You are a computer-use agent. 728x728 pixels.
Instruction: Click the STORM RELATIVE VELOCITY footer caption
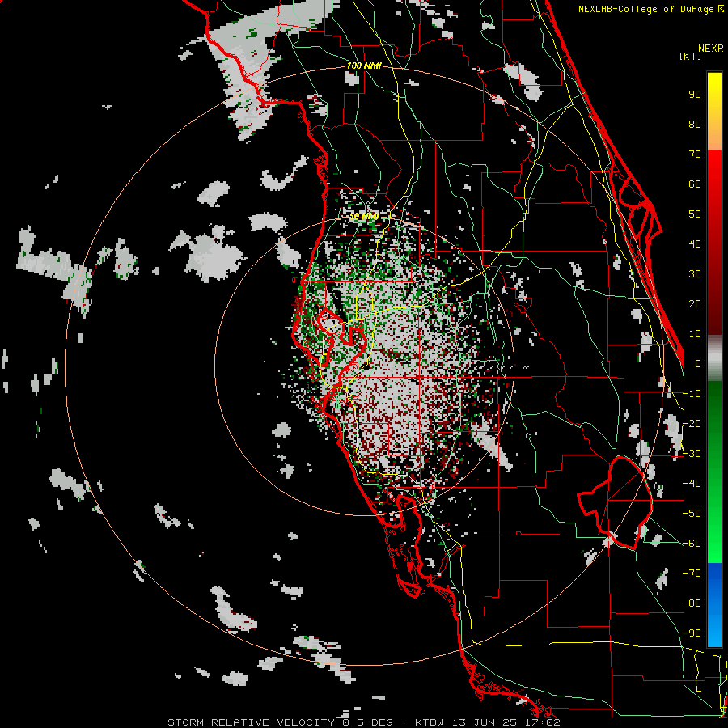tap(363, 722)
